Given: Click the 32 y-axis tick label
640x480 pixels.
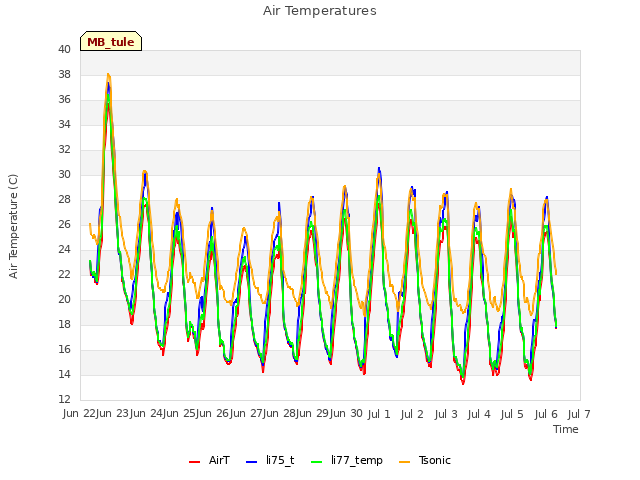Looking at the screenshot, I should point(64,149).
